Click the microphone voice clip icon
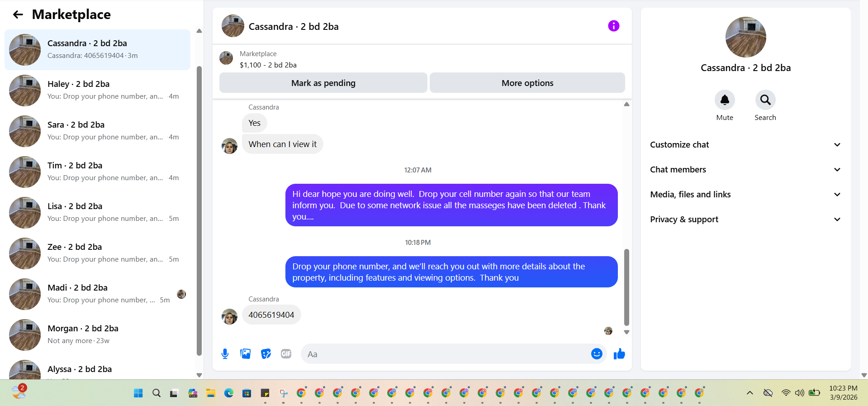868x406 pixels. [225, 354]
